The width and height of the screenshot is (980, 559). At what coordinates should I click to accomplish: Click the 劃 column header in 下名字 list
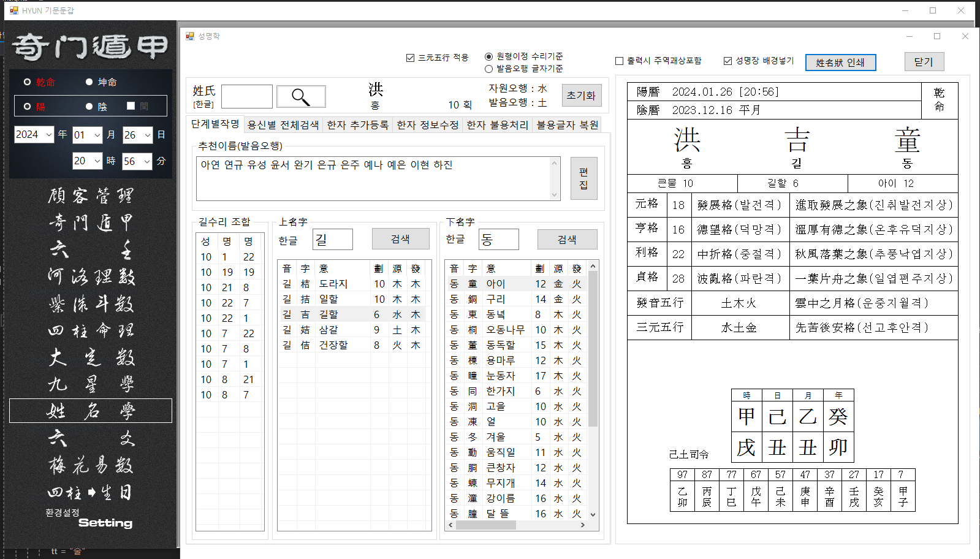(x=540, y=268)
